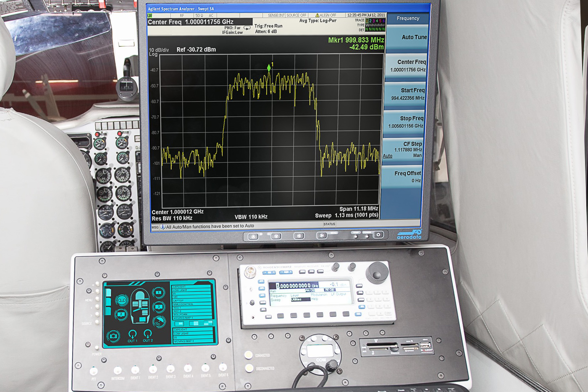Screen dimensions: 588x392
Task: Select Trace 1 in the trace indicator
Action: pos(367,21)
